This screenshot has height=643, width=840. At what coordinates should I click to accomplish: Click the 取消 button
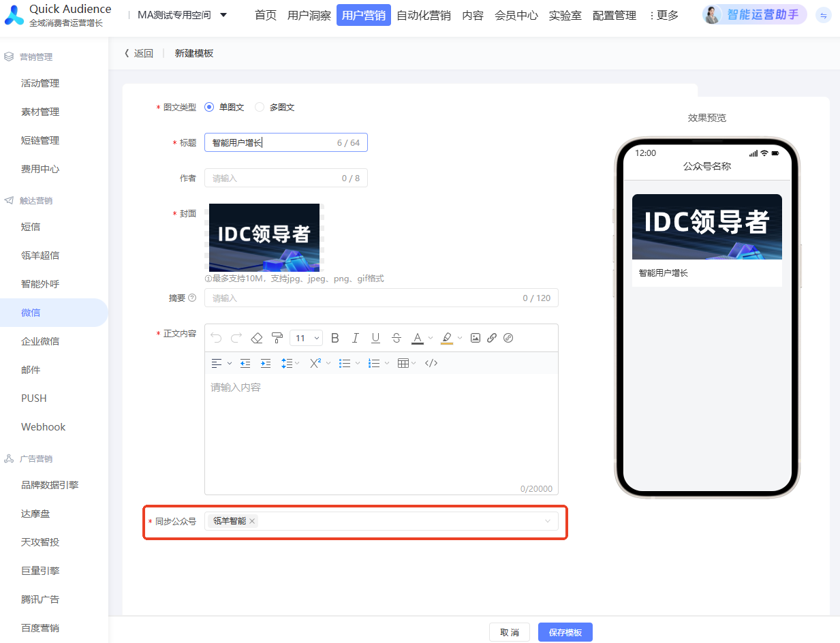[x=510, y=632]
